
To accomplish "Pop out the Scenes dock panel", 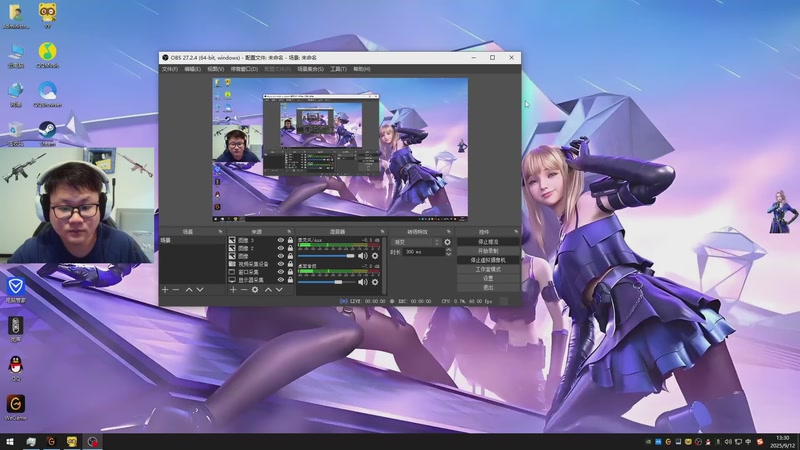I will [x=221, y=232].
